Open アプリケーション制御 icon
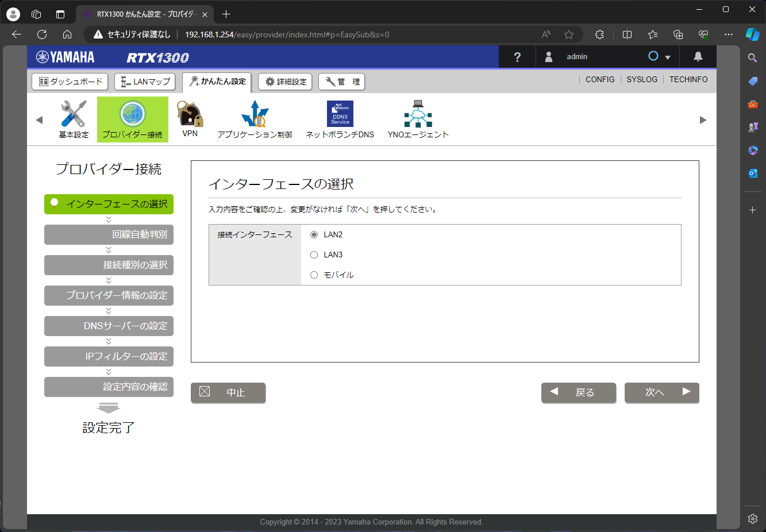Image resolution: width=766 pixels, height=532 pixels. [255, 119]
